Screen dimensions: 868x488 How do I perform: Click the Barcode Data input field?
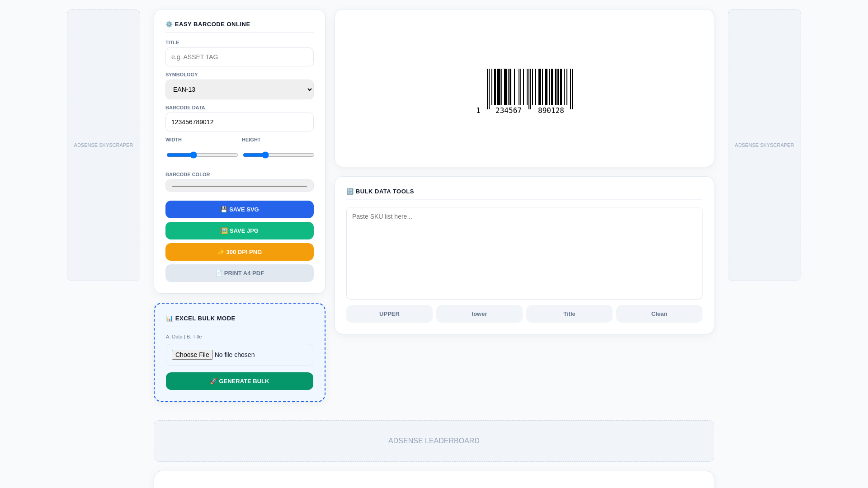tap(239, 122)
